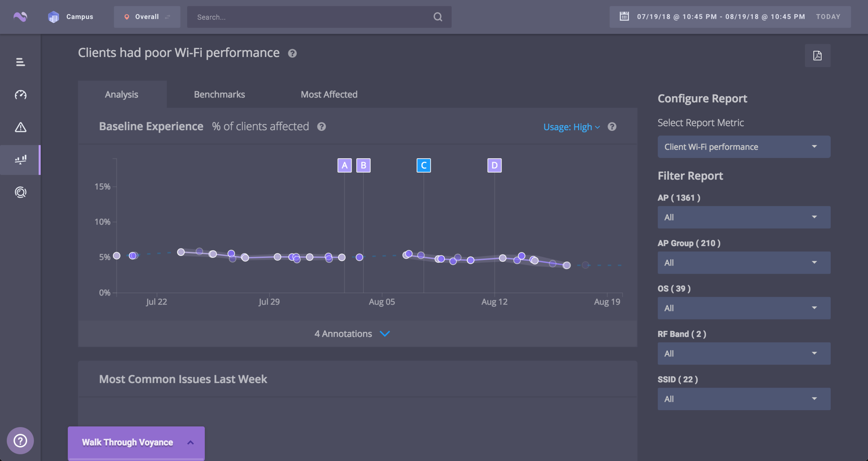Select the bar chart reports icon
This screenshot has width=868, height=461.
tap(20, 160)
